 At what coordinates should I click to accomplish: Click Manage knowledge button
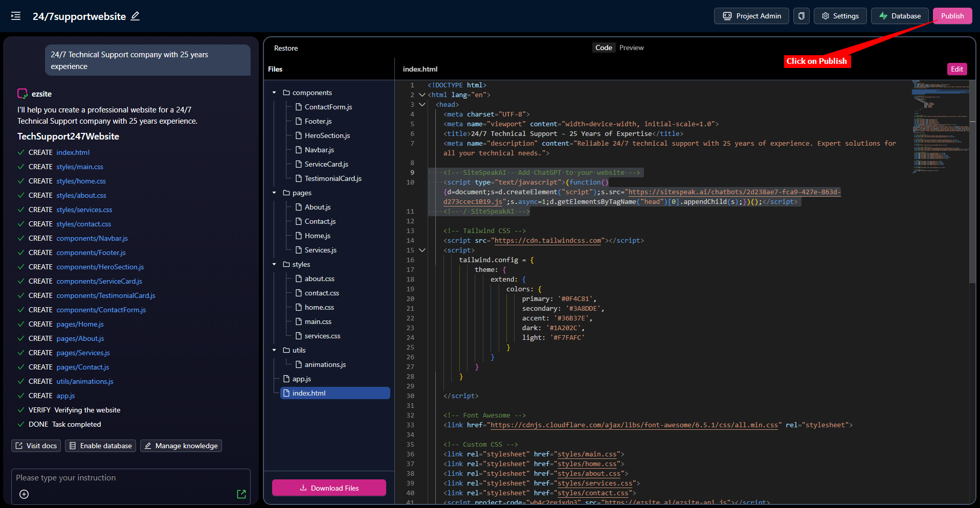pyautogui.click(x=181, y=446)
